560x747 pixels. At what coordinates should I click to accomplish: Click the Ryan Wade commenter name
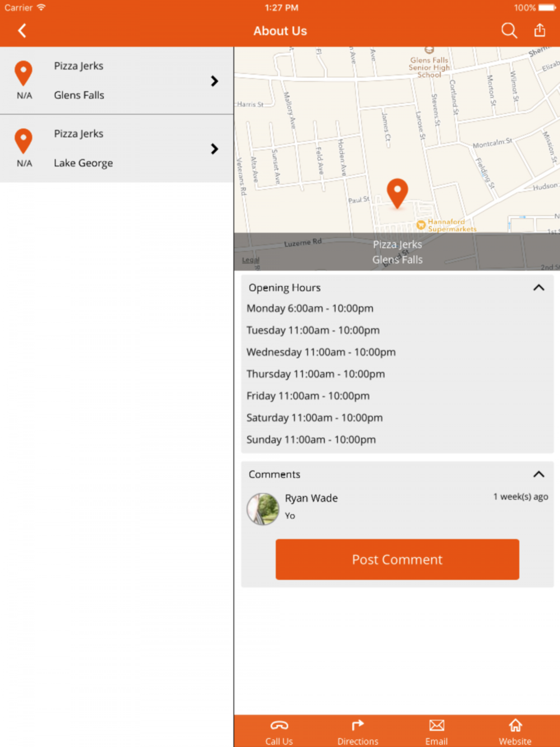(x=311, y=498)
